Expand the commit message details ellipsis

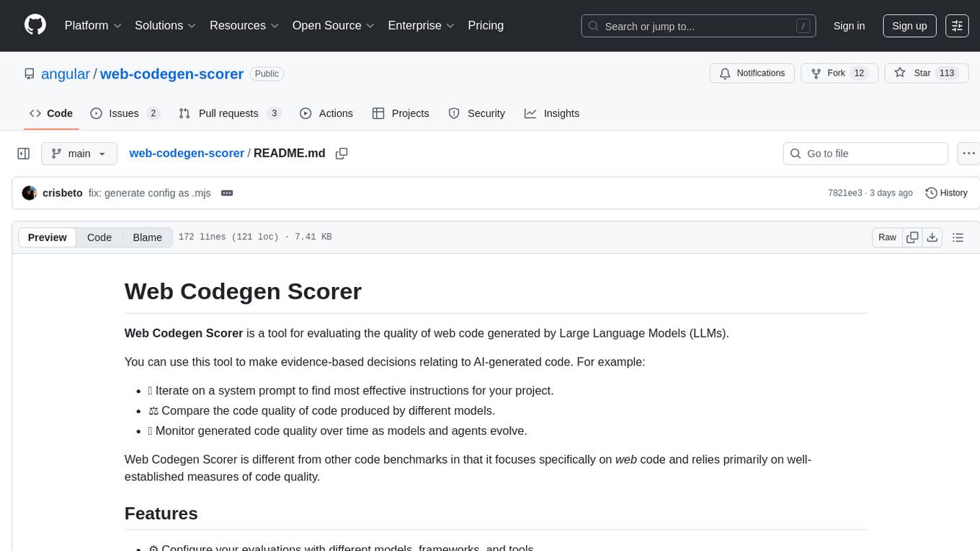[227, 193]
